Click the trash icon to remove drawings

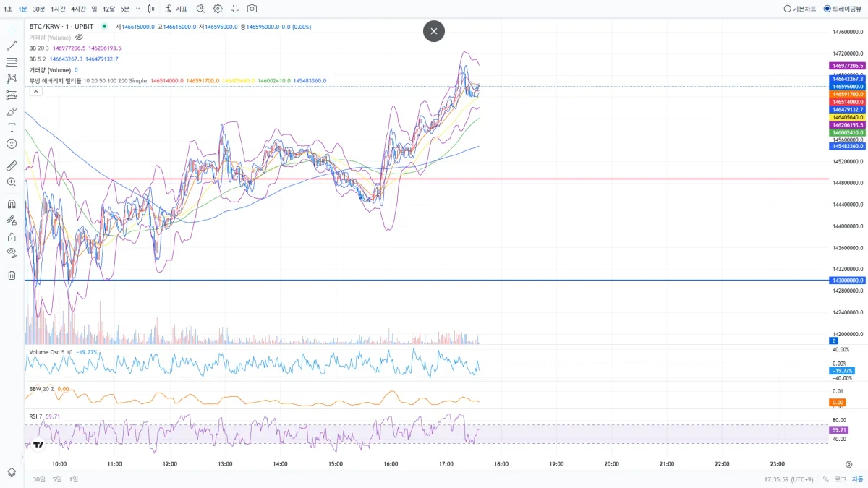coord(12,275)
